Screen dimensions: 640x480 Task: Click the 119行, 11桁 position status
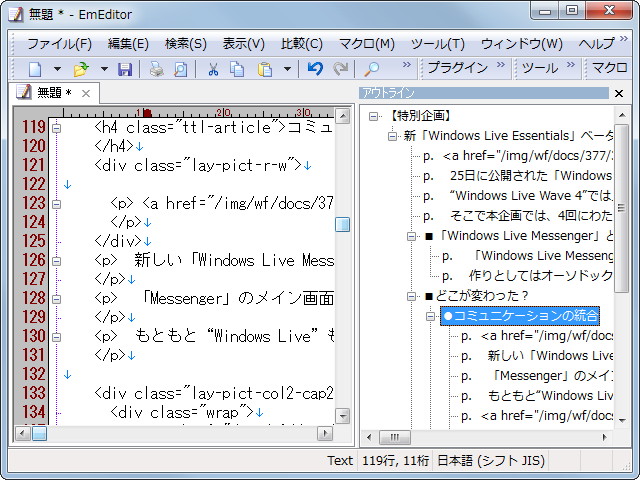click(x=395, y=461)
